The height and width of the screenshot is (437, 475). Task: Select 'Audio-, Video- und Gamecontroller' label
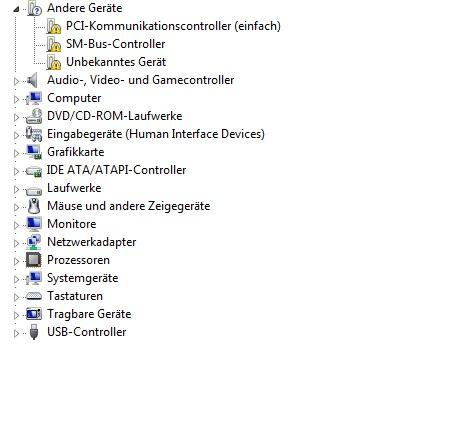tap(141, 80)
